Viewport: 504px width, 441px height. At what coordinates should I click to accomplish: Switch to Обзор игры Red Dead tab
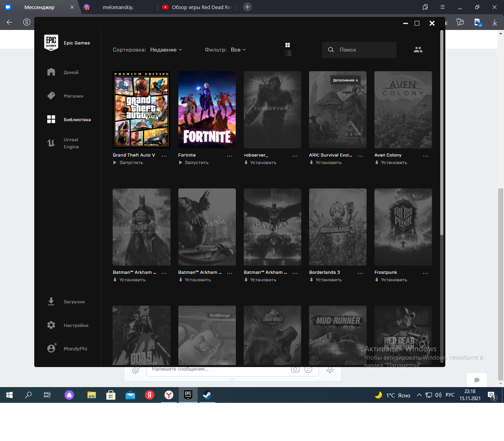(x=198, y=7)
